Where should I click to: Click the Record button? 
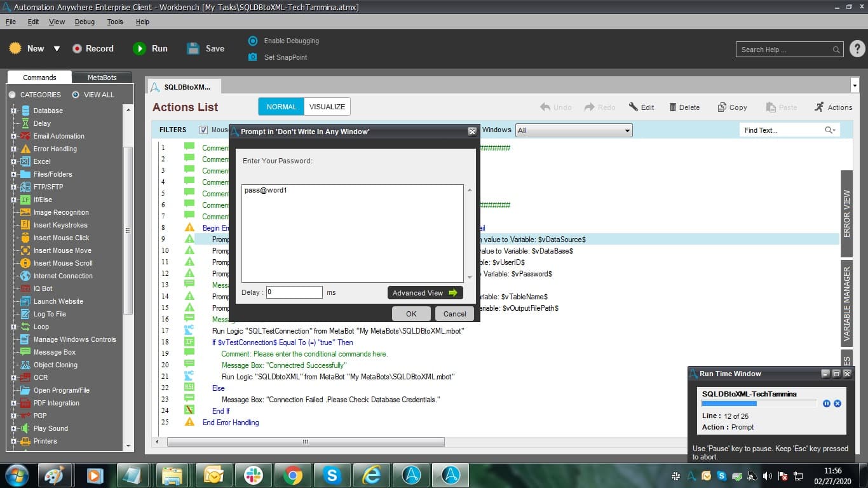coord(93,48)
